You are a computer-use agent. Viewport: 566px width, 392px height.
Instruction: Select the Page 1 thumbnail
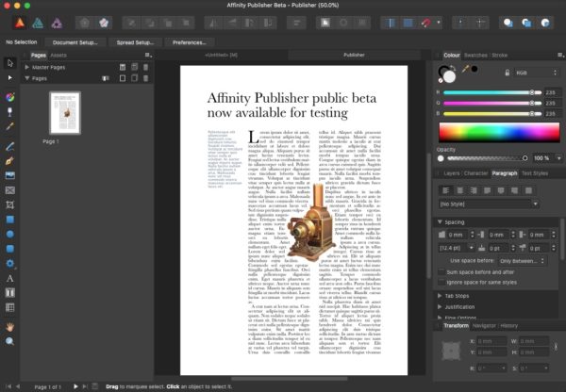pos(65,112)
